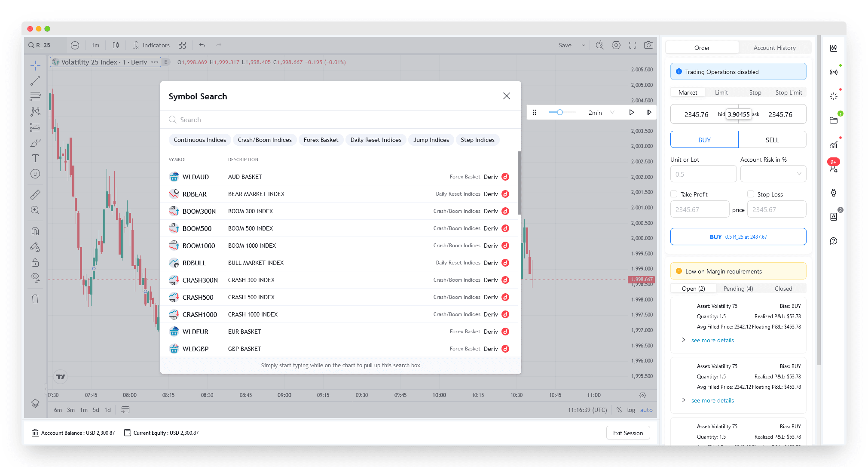Open the emoji icons tool
This screenshot has height=467, width=868.
pyautogui.click(x=35, y=174)
